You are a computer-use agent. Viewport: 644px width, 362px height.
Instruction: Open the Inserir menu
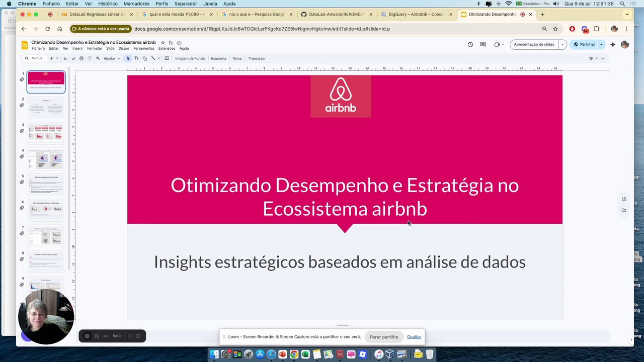pyautogui.click(x=77, y=48)
